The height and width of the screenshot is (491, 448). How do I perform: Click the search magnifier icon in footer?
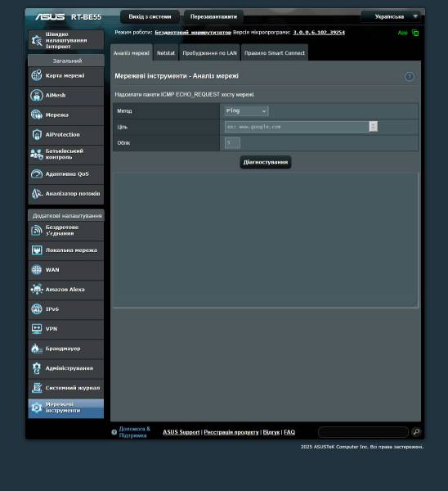(416, 432)
